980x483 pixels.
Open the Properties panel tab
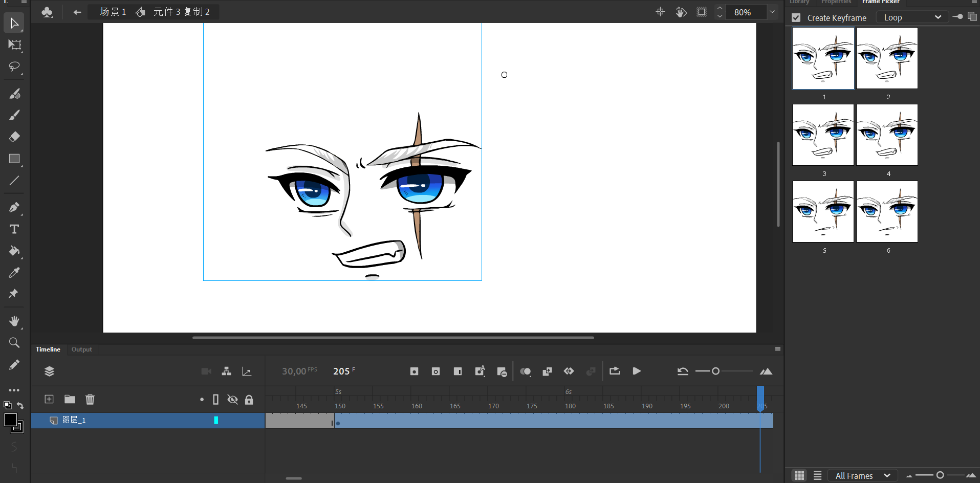(836, 2)
